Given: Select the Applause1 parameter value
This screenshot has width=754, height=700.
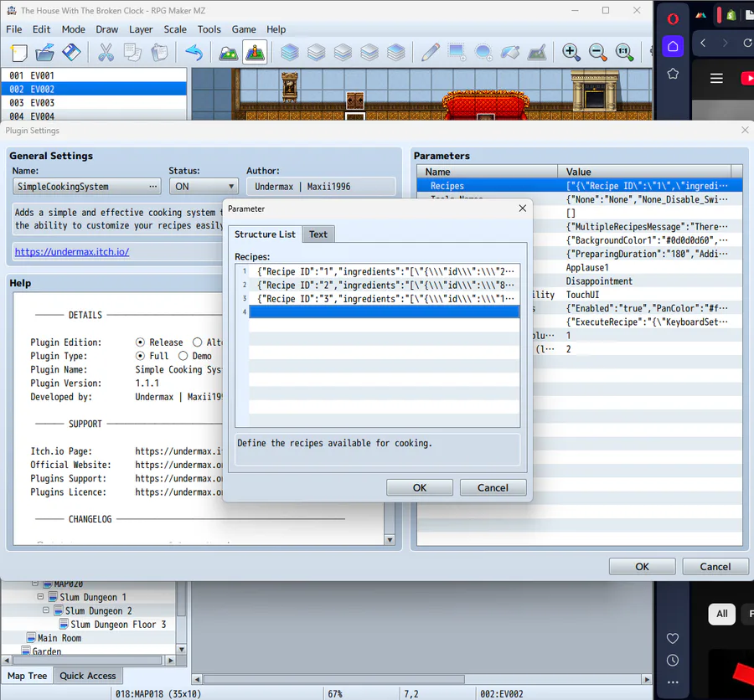Looking at the screenshot, I should pos(587,267).
